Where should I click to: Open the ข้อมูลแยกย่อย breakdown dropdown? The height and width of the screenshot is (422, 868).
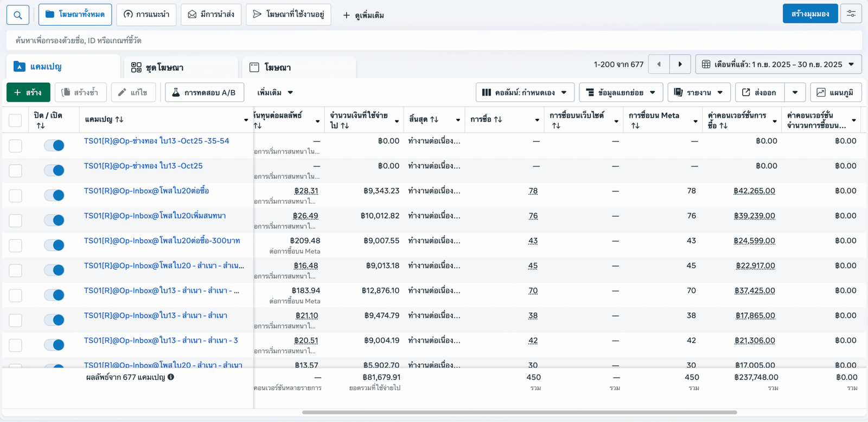pos(621,92)
